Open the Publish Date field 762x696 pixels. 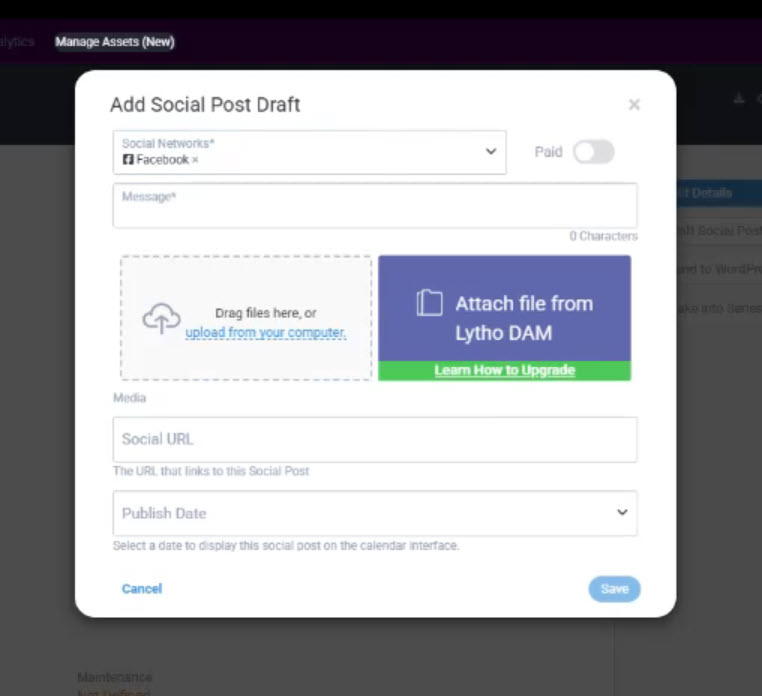pyautogui.click(x=375, y=513)
